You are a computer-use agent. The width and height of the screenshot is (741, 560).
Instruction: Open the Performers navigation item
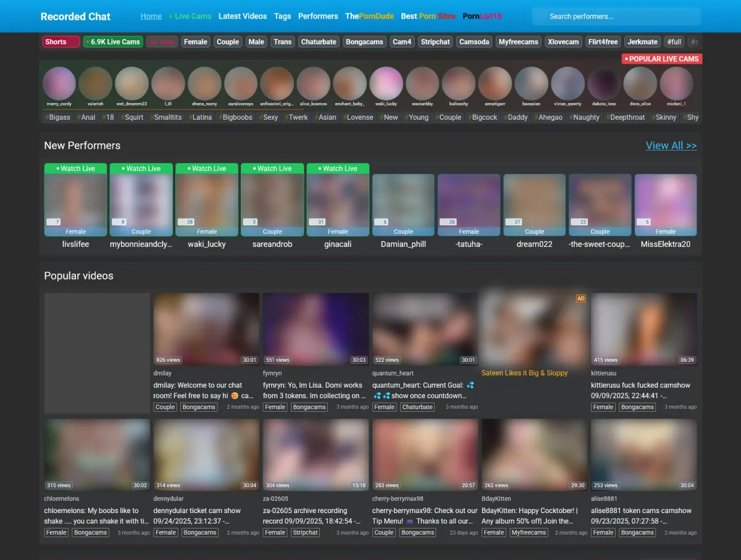[318, 16]
